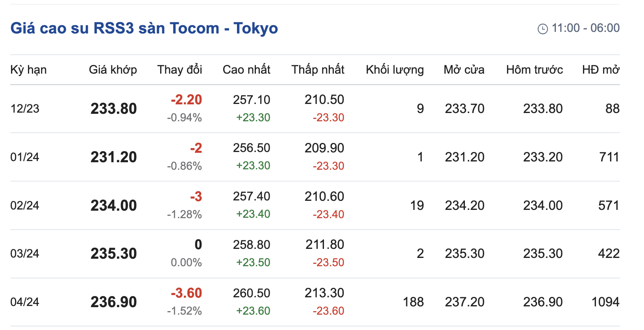Click the 04/24 matched price 236.90
This screenshot has width=644, height=330.
(114, 302)
